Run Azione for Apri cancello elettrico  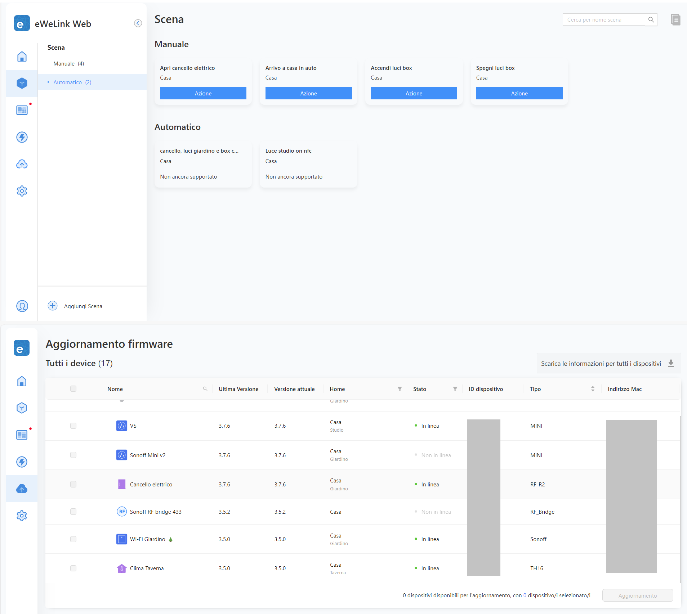(x=203, y=93)
